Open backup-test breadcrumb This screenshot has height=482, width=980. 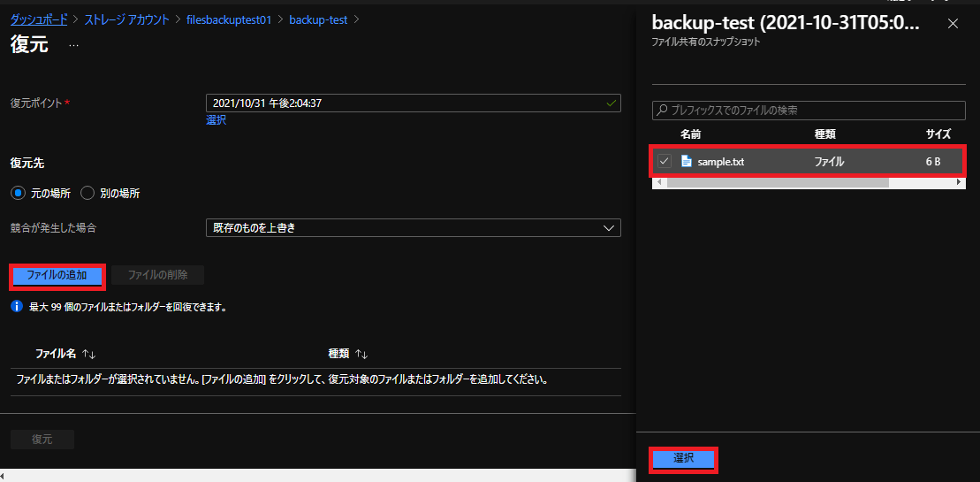point(318,19)
